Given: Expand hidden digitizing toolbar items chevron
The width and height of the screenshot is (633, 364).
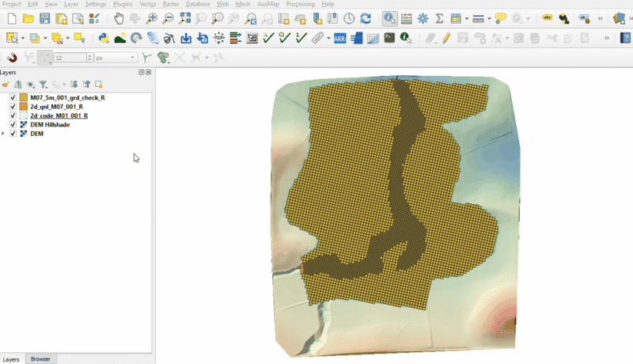Looking at the screenshot, I should click(x=606, y=38).
